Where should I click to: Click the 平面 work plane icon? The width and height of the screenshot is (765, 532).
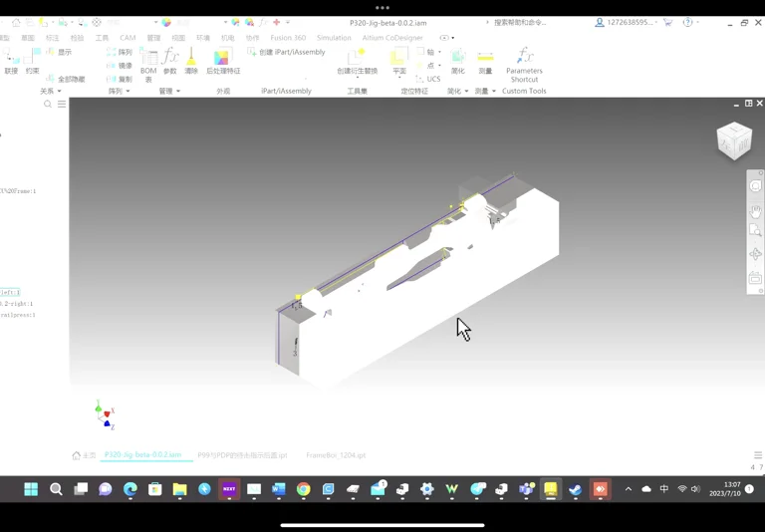click(x=399, y=57)
